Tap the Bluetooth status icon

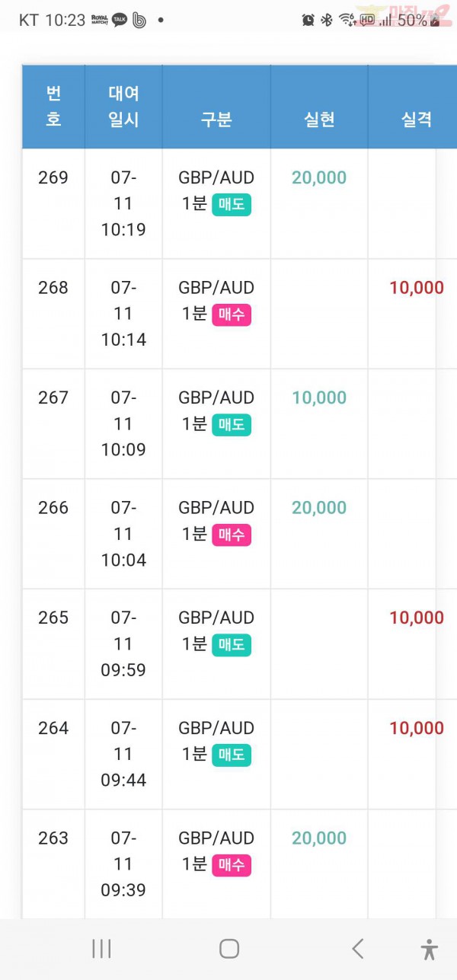tap(327, 21)
